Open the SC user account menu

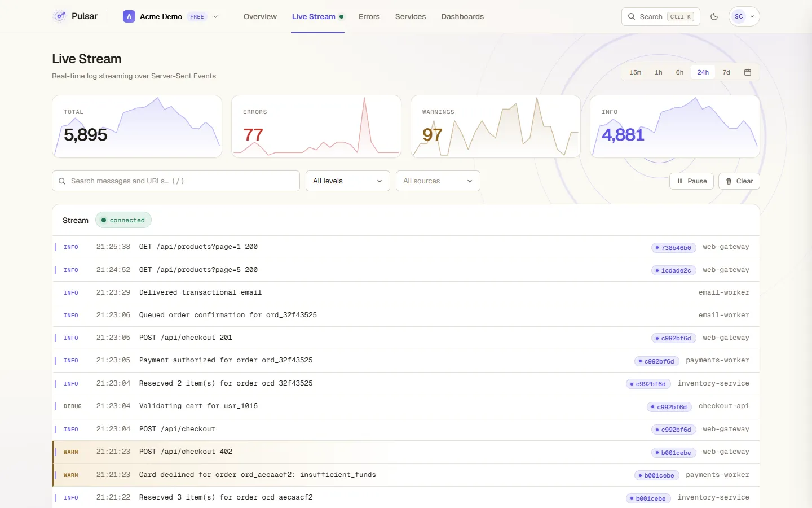coord(744,16)
